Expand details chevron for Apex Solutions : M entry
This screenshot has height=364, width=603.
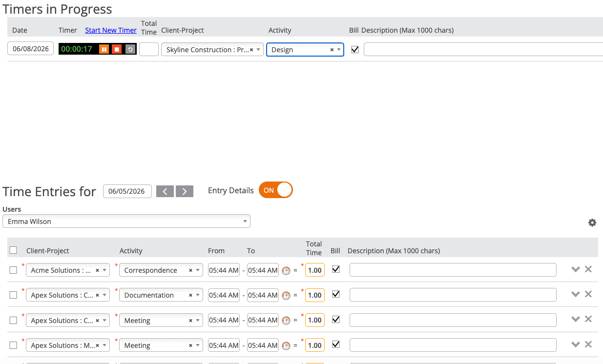[576, 344]
